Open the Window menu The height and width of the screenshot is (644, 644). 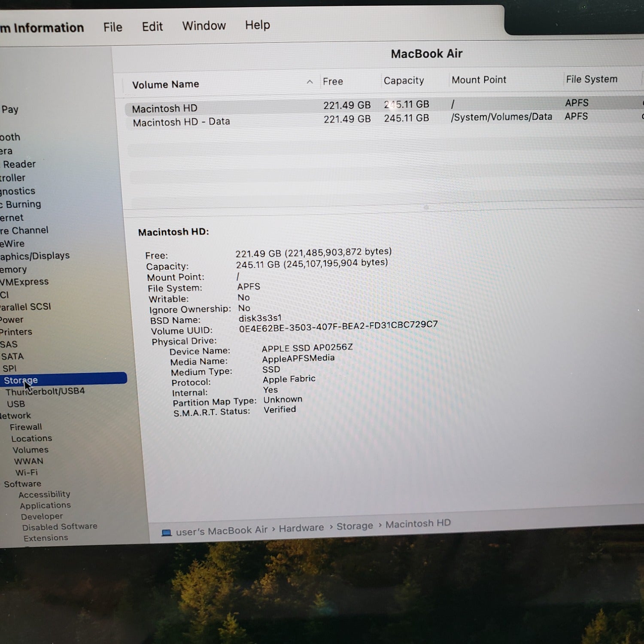pyautogui.click(x=204, y=26)
